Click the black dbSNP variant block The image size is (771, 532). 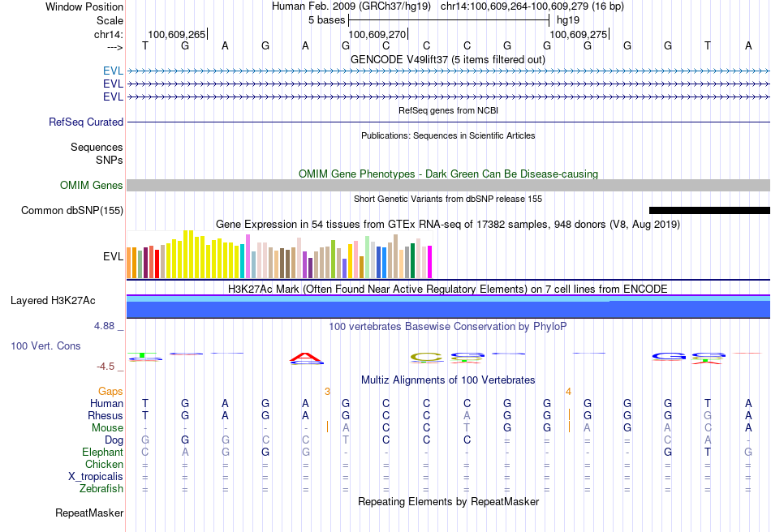tap(709, 210)
